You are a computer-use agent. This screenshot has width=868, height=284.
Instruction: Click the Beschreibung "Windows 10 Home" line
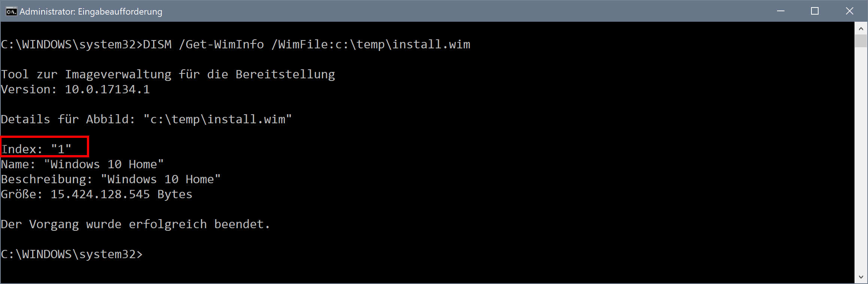tap(110, 179)
